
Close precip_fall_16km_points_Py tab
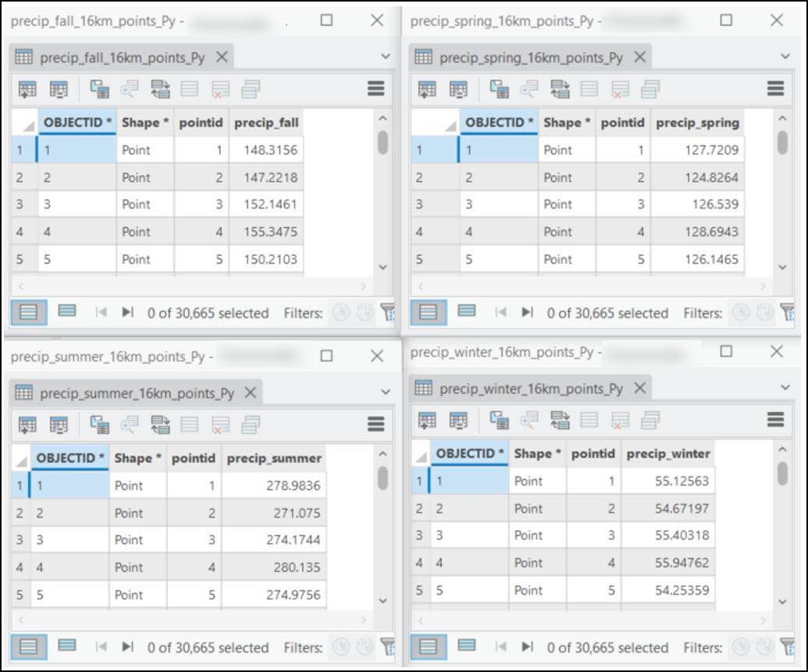pyautogui.click(x=222, y=57)
